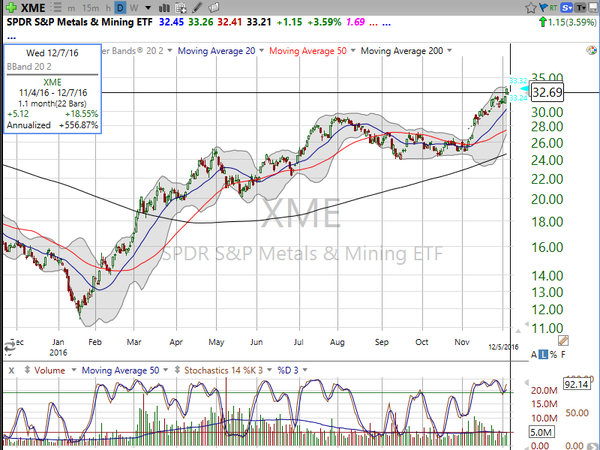Click the refresh arrows icon near the date axis
Viewport: 600px width, 450px height.
[x=9, y=346]
